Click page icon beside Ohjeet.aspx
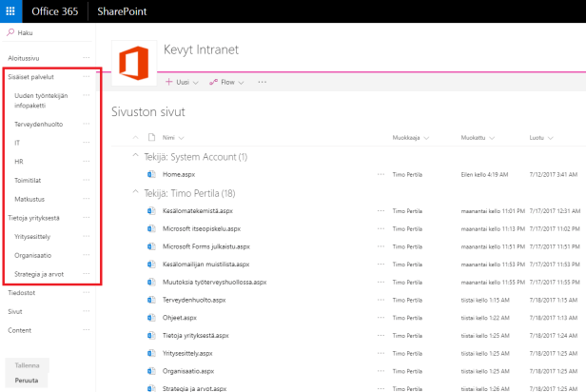 point(150,317)
